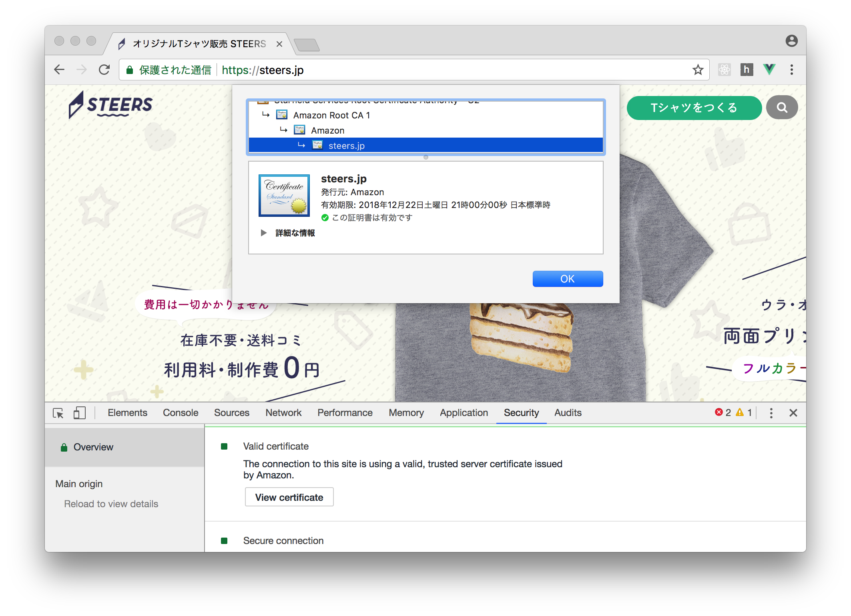The image size is (851, 616).
Task: Open the Vue.js devtools extension icon
Action: click(x=769, y=70)
